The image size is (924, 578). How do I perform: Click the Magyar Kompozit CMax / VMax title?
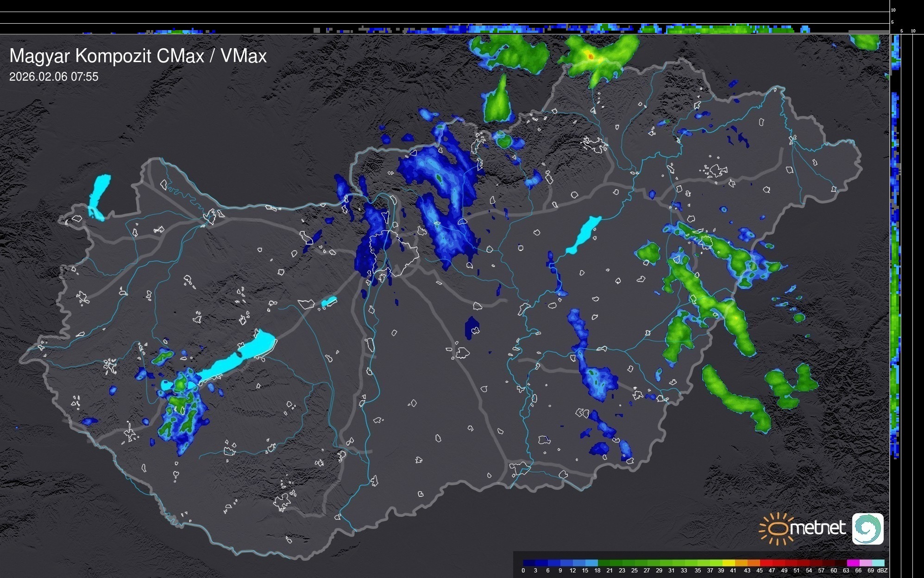pos(138,56)
